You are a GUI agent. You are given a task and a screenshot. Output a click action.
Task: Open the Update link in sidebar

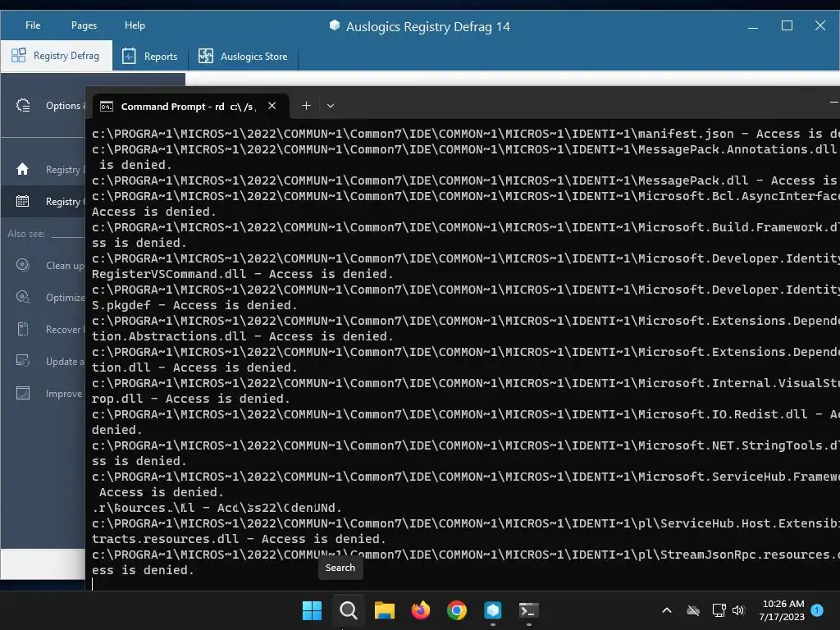click(64, 362)
